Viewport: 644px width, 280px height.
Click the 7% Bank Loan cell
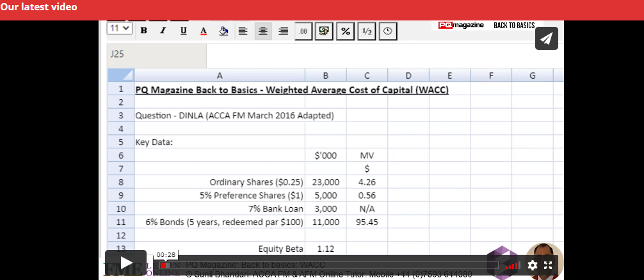tap(220, 208)
